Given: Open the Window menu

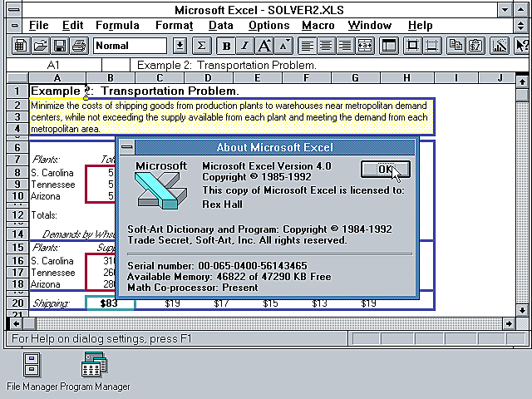Looking at the screenshot, I should pyautogui.click(x=369, y=26).
